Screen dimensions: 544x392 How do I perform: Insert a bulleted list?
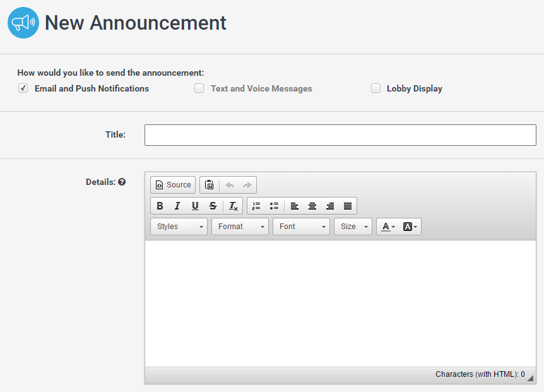click(274, 206)
